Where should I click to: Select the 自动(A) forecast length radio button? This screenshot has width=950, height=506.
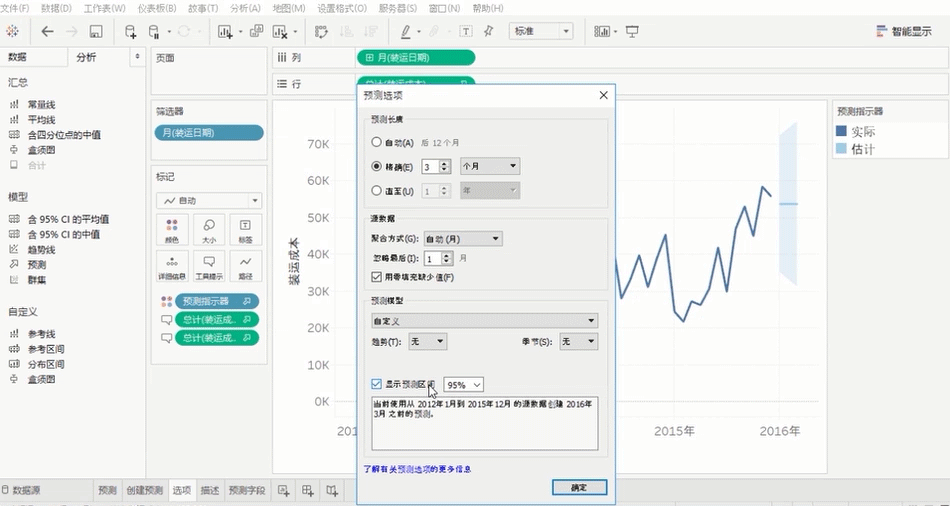(x=376, y=143)
